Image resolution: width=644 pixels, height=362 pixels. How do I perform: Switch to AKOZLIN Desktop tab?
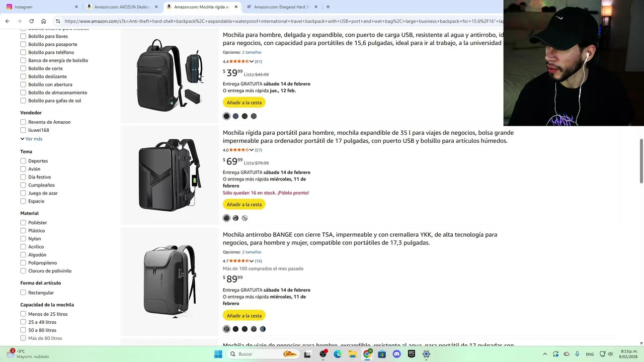tap(122, 7)
